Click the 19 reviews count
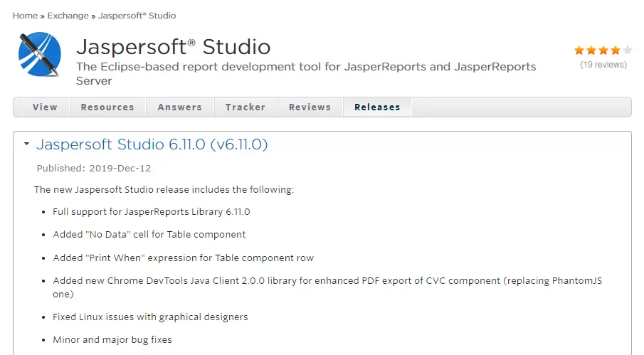The height and width of the screenshot is (355, 644). (x=603, y=65)
